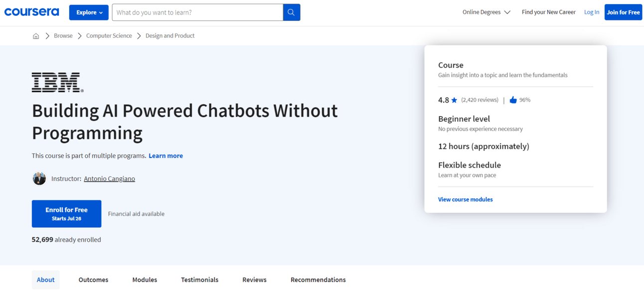This screenshot has height=294, width=644.
Task: Click the (2,420 reviews) text
Action: [x=480, y=100]
